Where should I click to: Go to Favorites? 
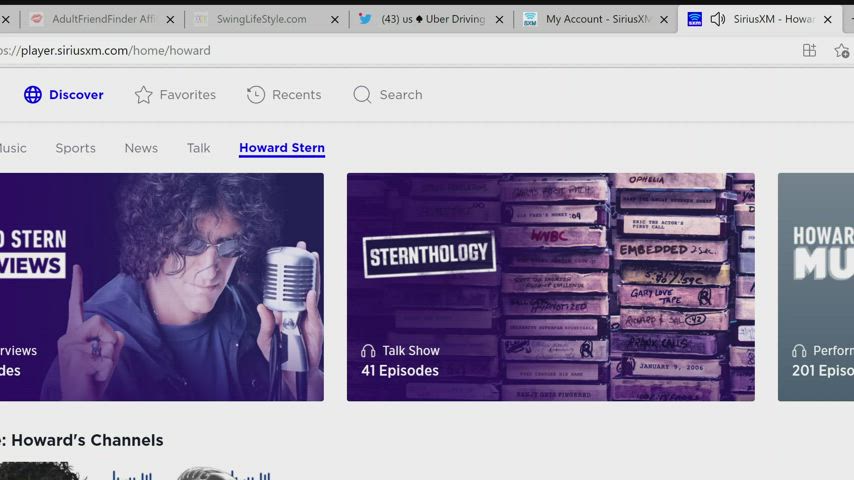click(175, 95)
